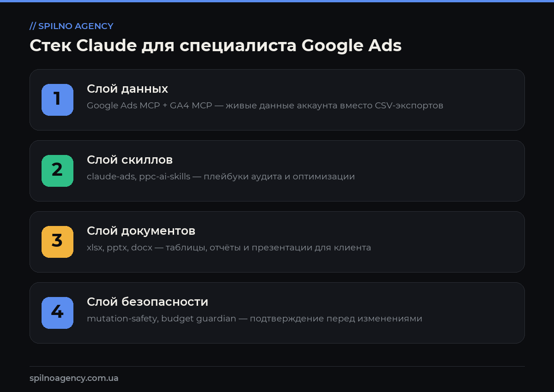Select the 'Слой данных' heading
Screen dimensions: 554x392
(127, 89)
